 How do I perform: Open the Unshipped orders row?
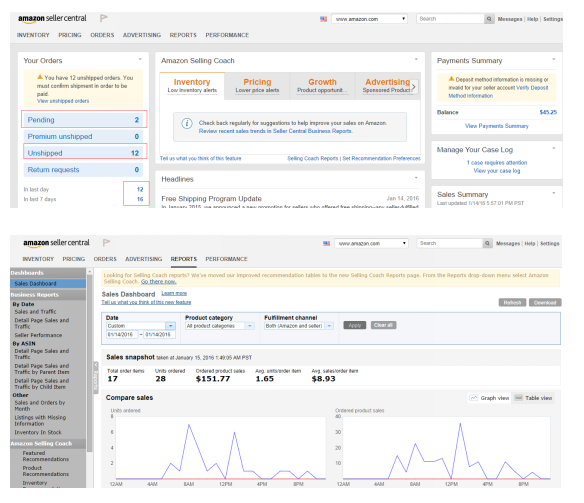coord(83,153)
